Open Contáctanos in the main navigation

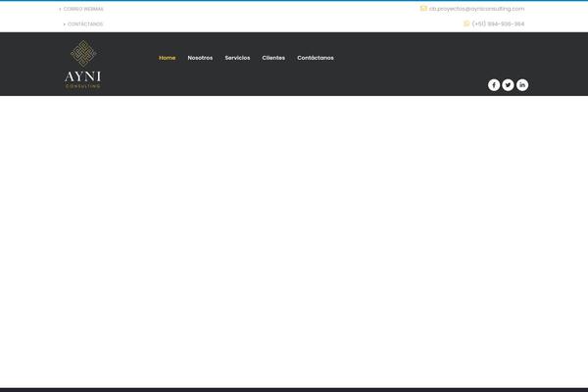(316, 58)
